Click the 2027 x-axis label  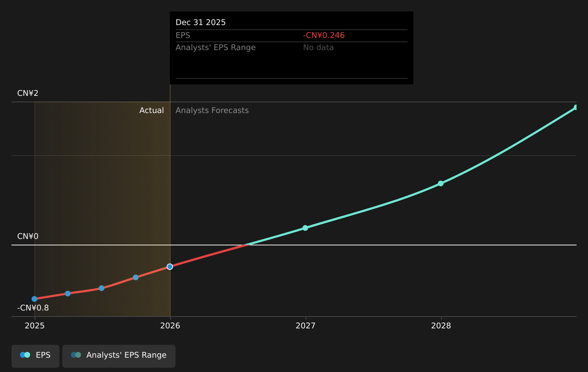tap(305, 325)
